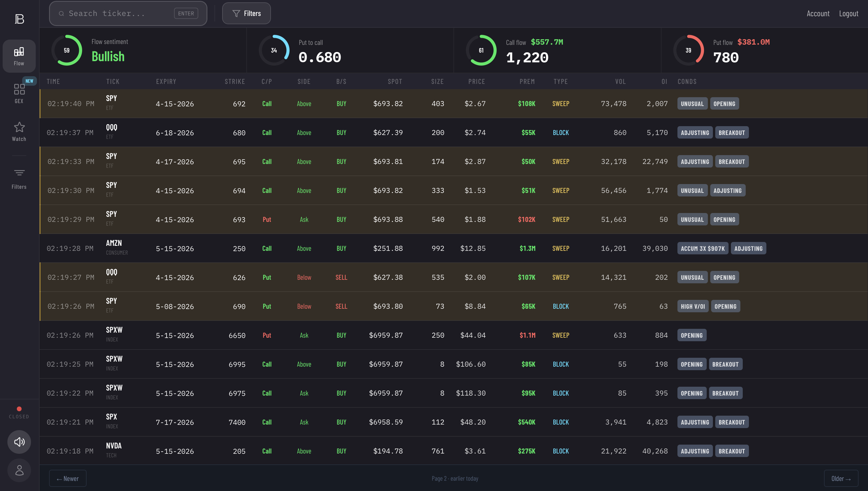868x491 pixels.
Task: Open the Flow panel in the sidebar
Action: click(x=19, y=56)
